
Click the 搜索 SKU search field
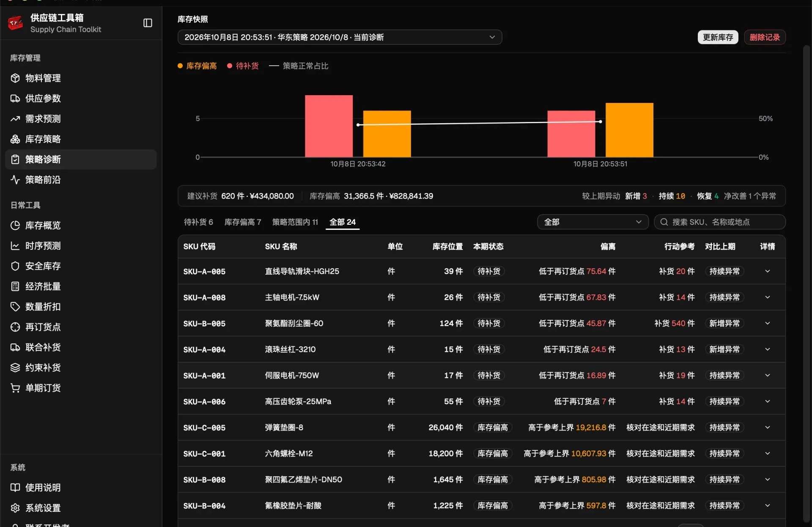click(x=720, y=222)
